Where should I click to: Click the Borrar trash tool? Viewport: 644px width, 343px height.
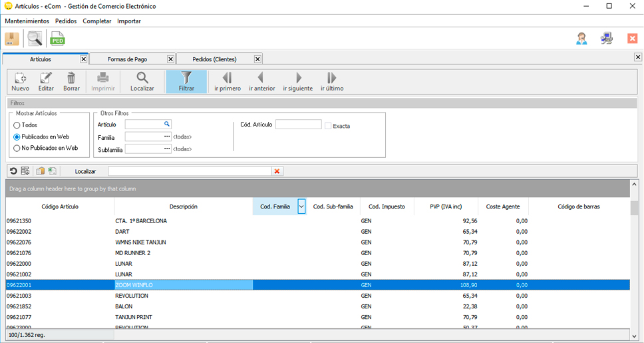click(x=71, y=82)
